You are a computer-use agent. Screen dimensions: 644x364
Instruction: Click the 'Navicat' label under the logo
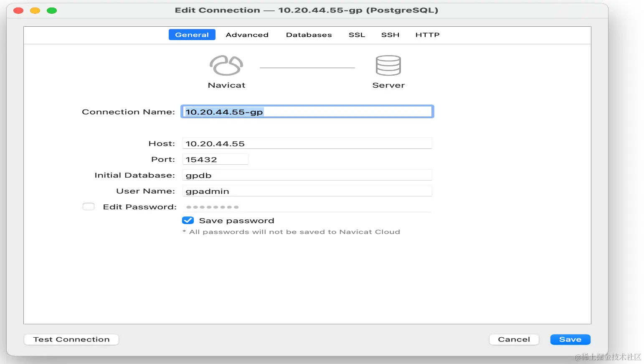click(x=227, y=85)
